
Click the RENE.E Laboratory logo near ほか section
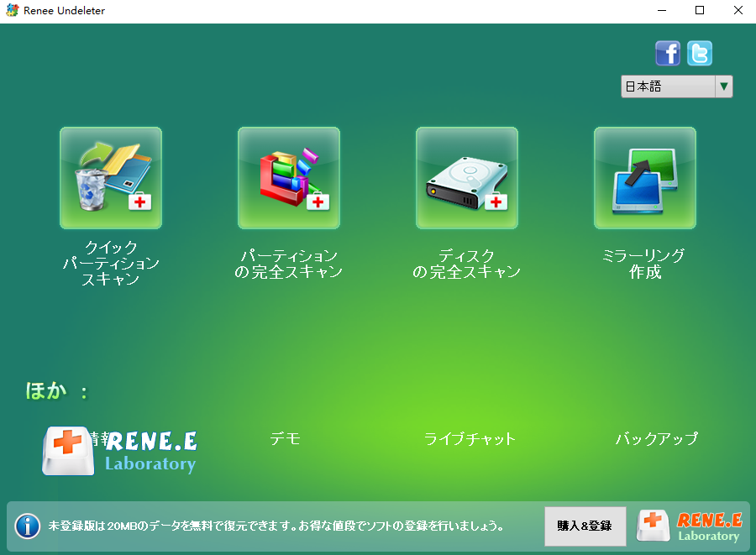(120, 450)
